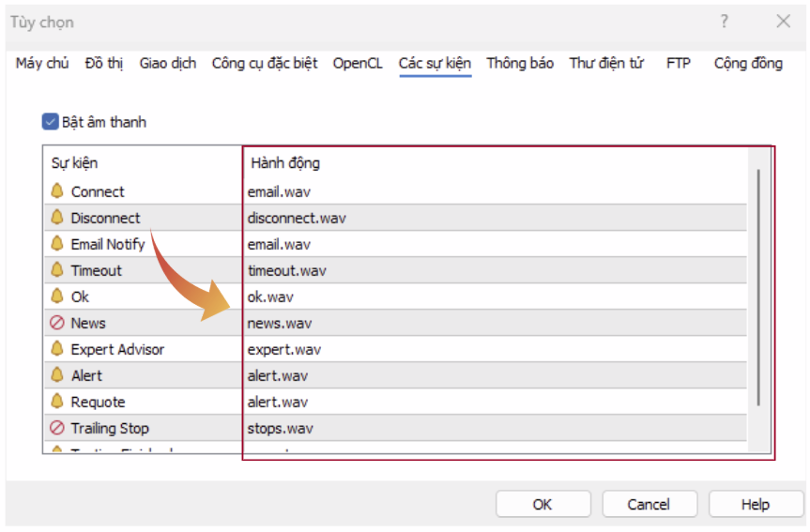Screen dimensions: 810x532
Task: Enable the disabled News event icon
Action: [57, 323]
